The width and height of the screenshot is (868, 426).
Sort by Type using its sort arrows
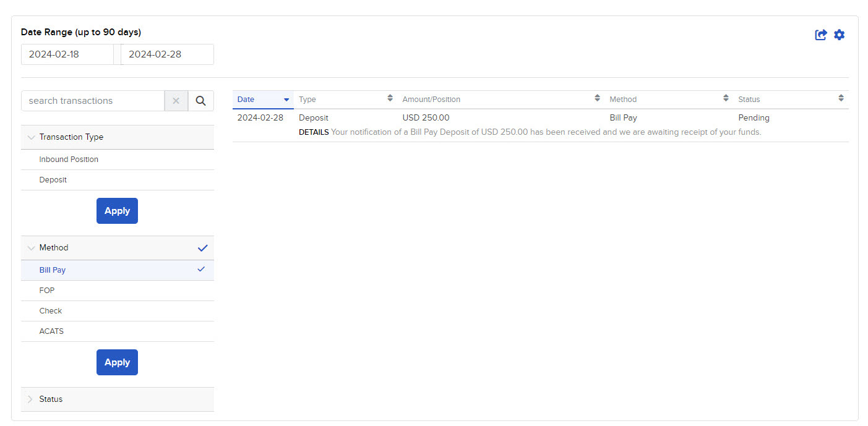pyautogui.click(x=390, y=98)
